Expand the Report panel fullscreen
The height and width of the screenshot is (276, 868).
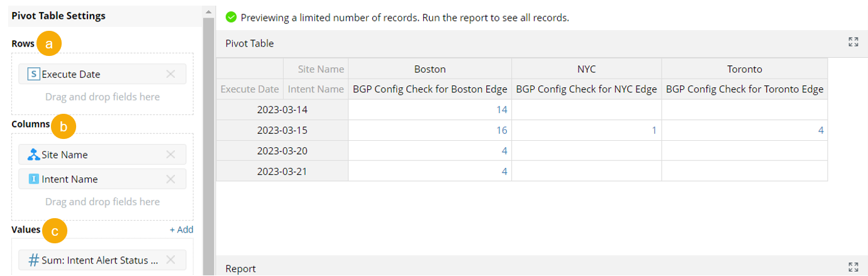pos(853,268)
